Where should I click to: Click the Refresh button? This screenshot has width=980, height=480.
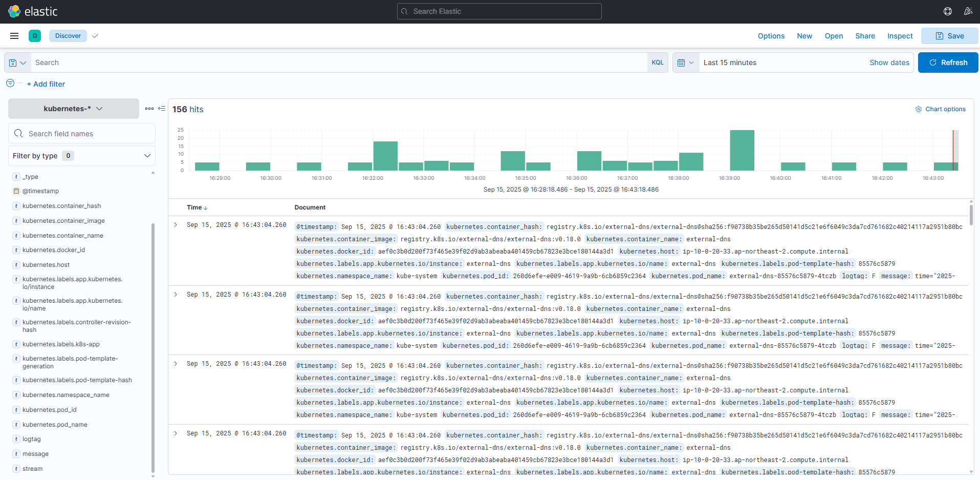(948, 62)
